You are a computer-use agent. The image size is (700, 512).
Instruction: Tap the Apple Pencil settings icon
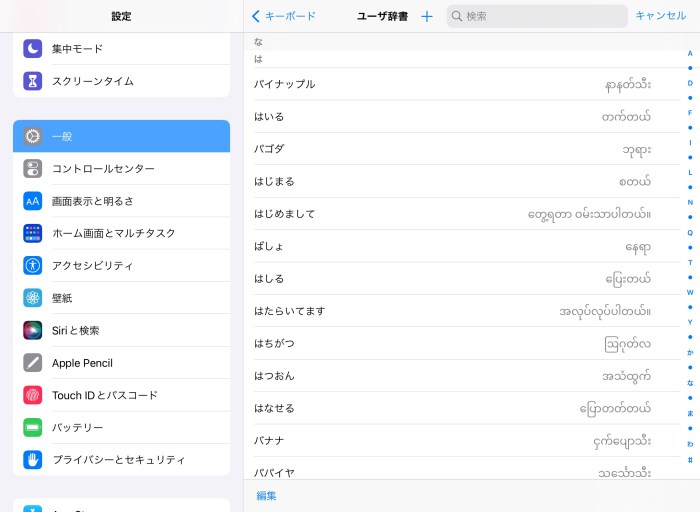click(x=33, y=363)
